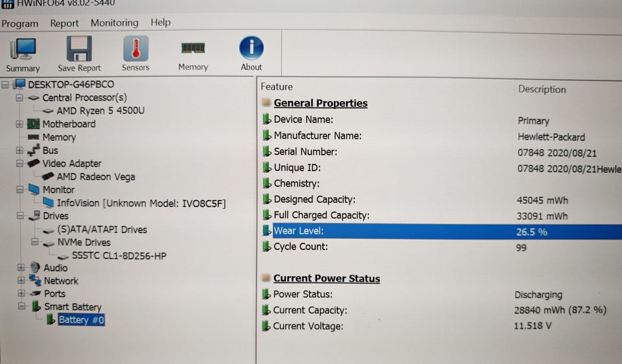Open the Help menu
The width and height of the screenshot is (622, 364).
tap(160, 22)
